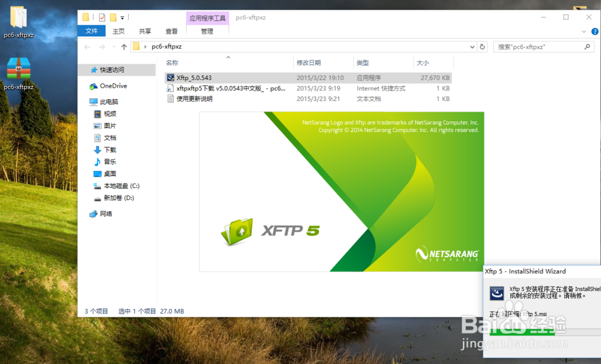Switch to the 管理 ribbon tab
The image size is (601, 364).
pyautogui.click(x=207, y=31)
